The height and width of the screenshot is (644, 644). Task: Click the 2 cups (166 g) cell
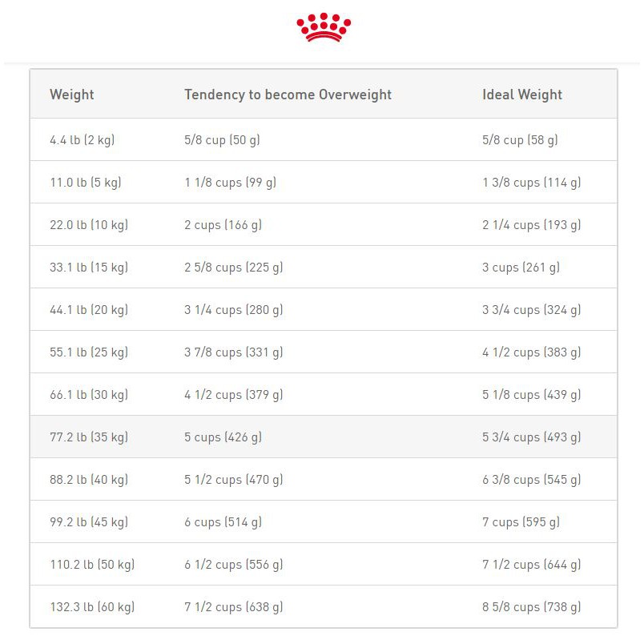223,225
